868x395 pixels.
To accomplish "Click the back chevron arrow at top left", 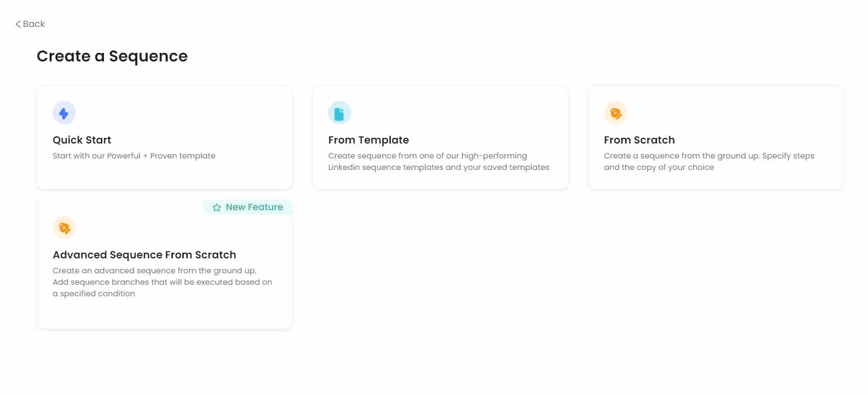I will point(18,24).
